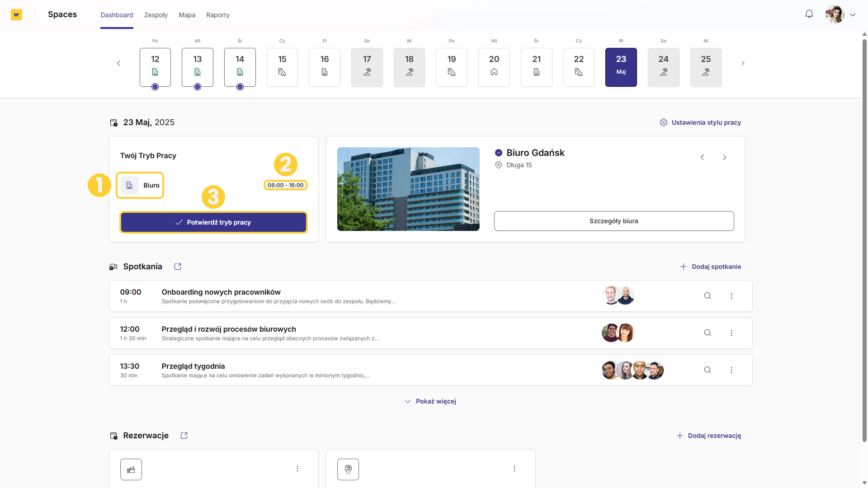This screenshot has width=868, height=488.
Task: Click the vertical page scrollbar
Action: [x=864, y=239]
